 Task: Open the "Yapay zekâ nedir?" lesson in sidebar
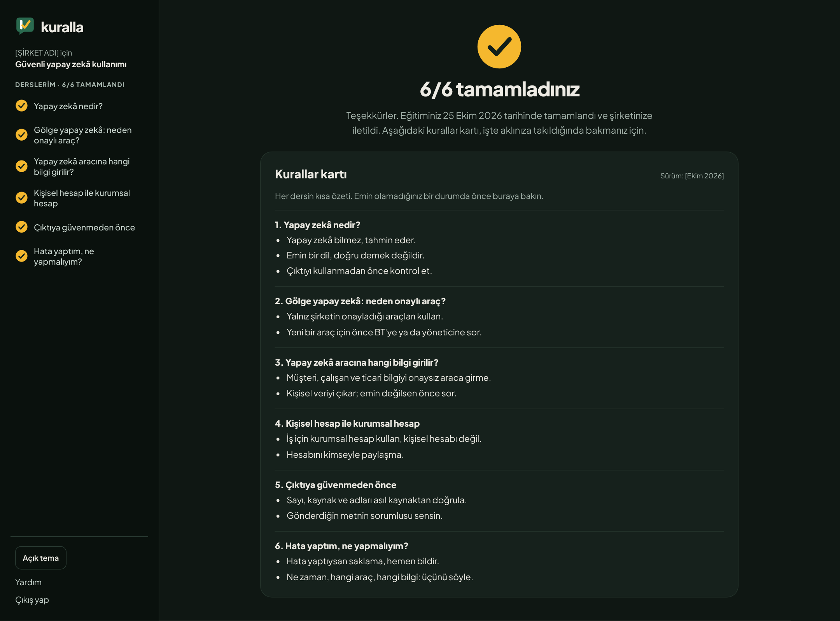(68, 106)
